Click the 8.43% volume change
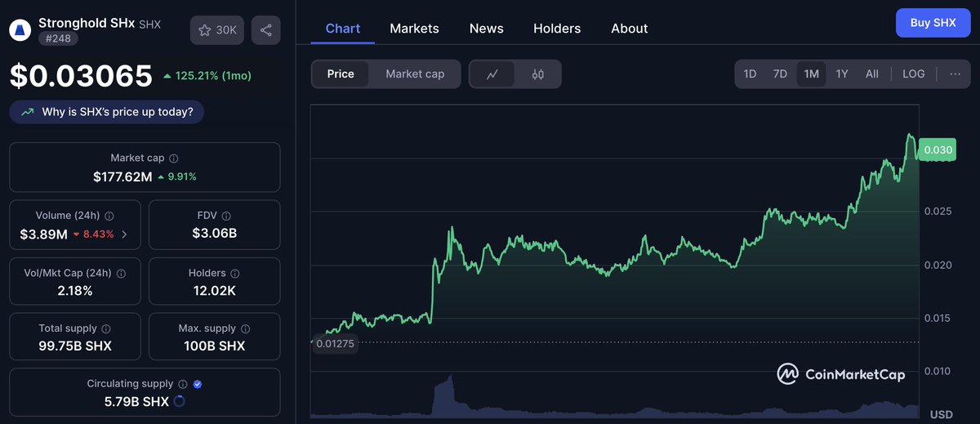Screen dimensions: 980x424 [x=94, y=234]
